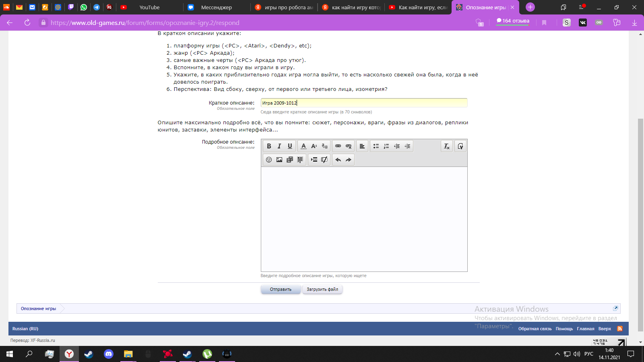Image resolution: width=644 pixels, height=362 pixels.
Task: Click the XF-Russia.ru translation link
Action: 43,340
